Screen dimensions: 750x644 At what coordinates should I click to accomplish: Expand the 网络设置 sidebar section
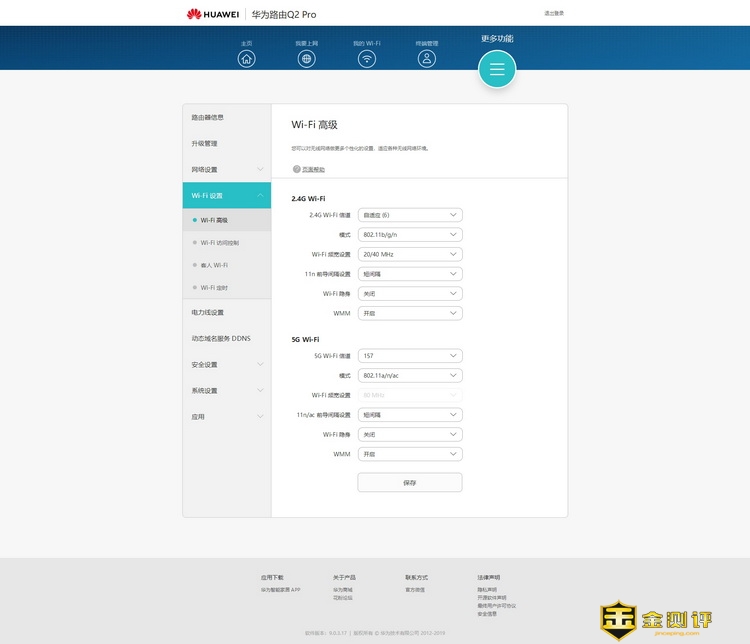click(226, 170)
